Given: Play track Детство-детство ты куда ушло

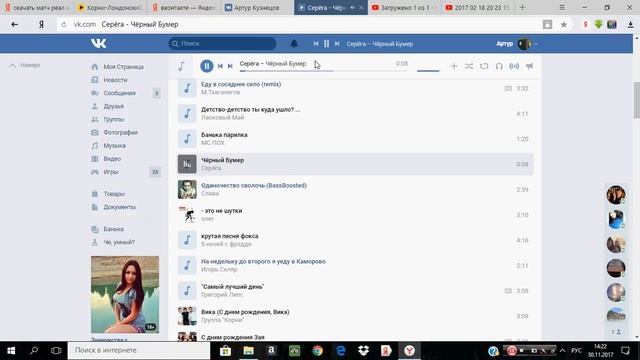Looking at the screenshot, I should 355,113.
